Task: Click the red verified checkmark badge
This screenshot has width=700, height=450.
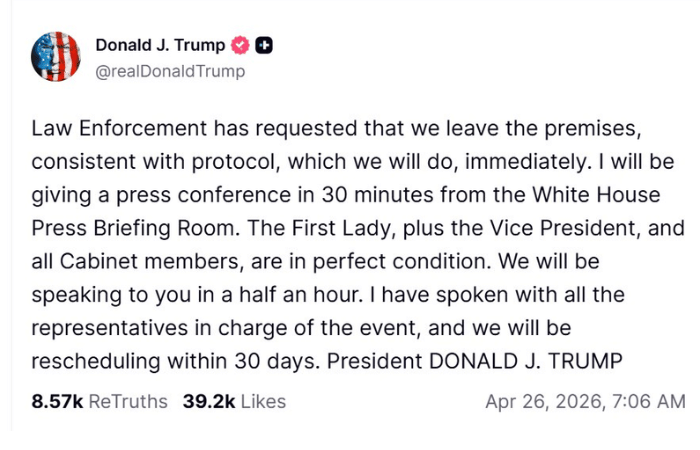Action: click(x=240, y=45)
